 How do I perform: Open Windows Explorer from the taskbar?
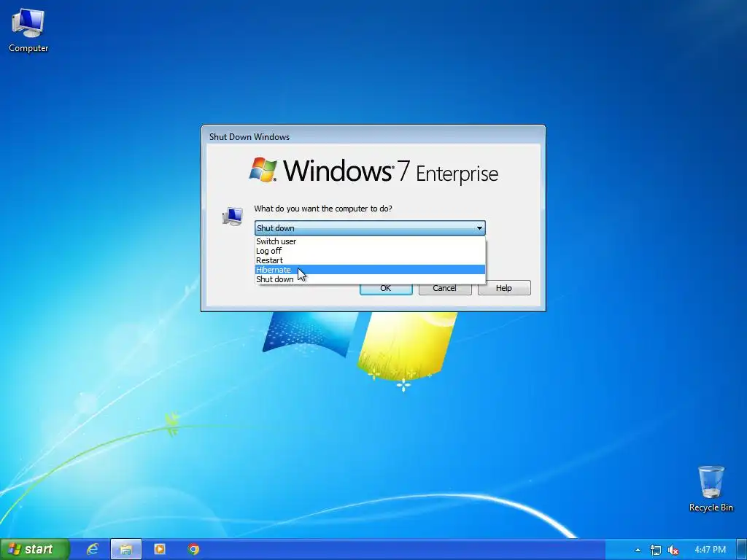click(x=125, y=550)
